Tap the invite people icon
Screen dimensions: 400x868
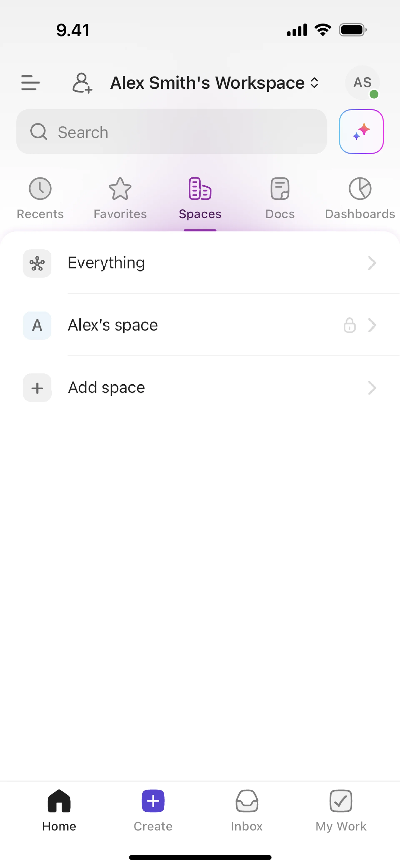pyautogui.click(x=82, y=83)
